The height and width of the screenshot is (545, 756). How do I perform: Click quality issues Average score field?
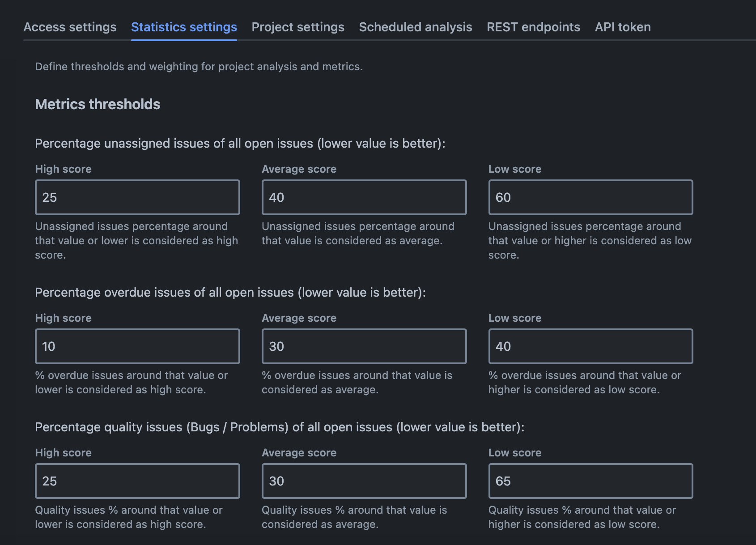(364, 481)
